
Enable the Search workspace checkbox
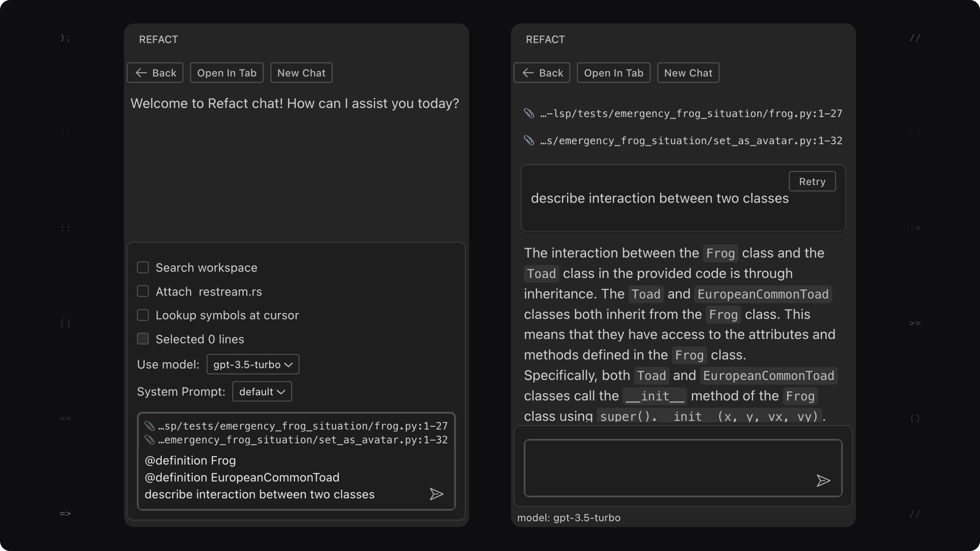point(143,267)
